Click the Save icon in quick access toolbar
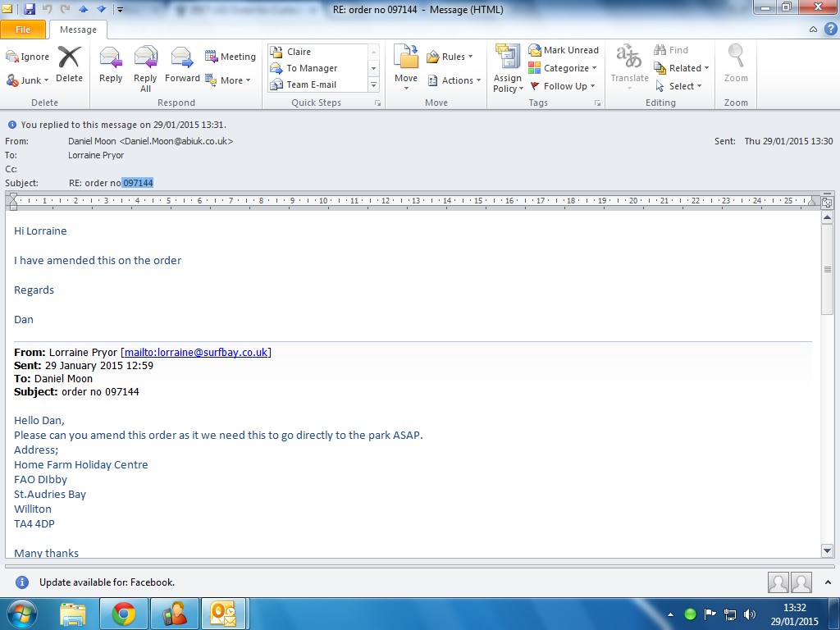This screenshot has height=630, width=840. 30,8
